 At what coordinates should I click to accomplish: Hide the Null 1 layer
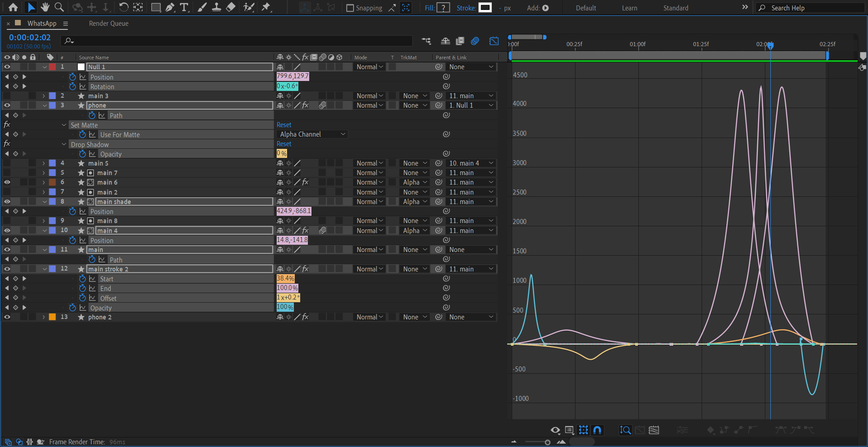[7, 67]
